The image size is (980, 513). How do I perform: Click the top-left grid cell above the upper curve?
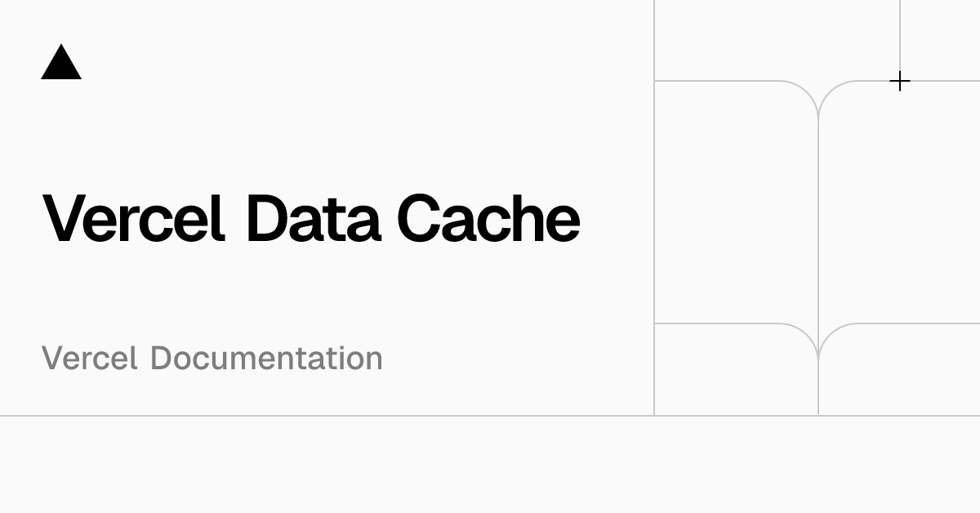coord(735,39)
